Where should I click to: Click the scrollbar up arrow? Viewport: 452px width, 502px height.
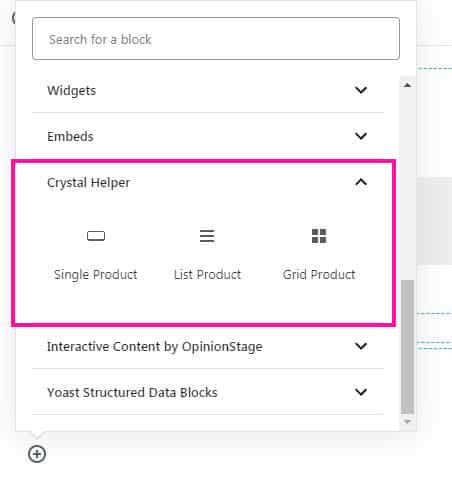407,85
